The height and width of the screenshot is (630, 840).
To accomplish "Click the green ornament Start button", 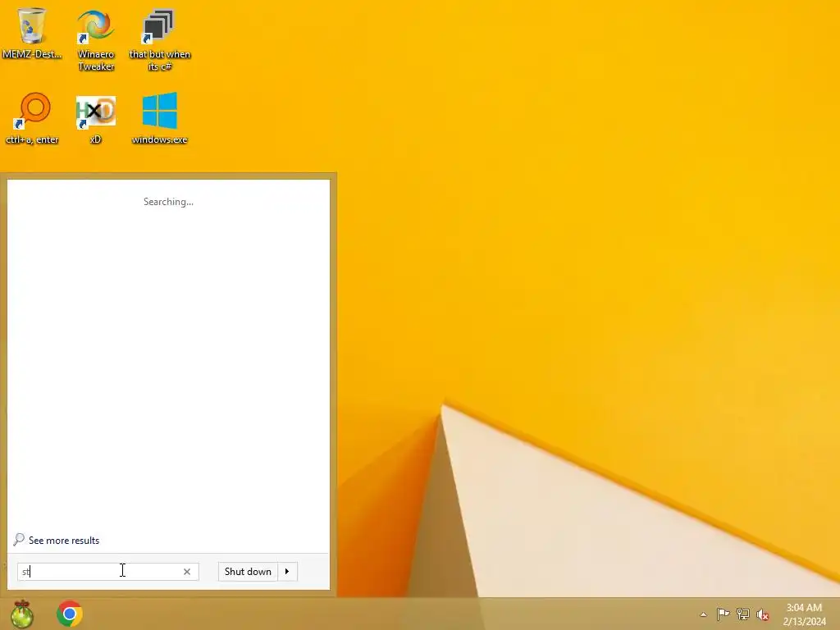I will (22, 614).
